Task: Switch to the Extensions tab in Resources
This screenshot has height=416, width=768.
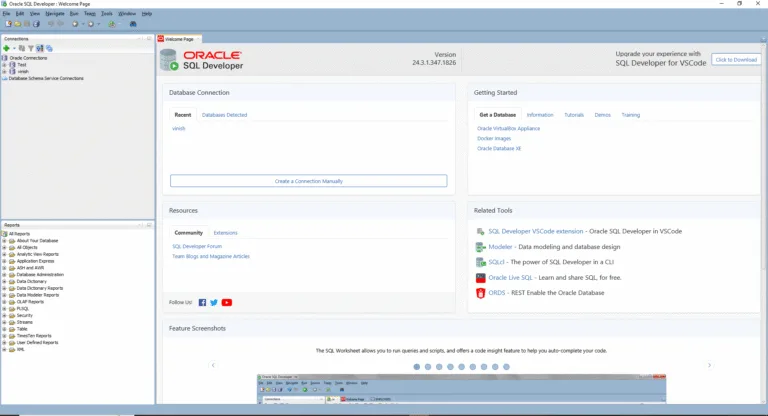Action: pos(225,233)
